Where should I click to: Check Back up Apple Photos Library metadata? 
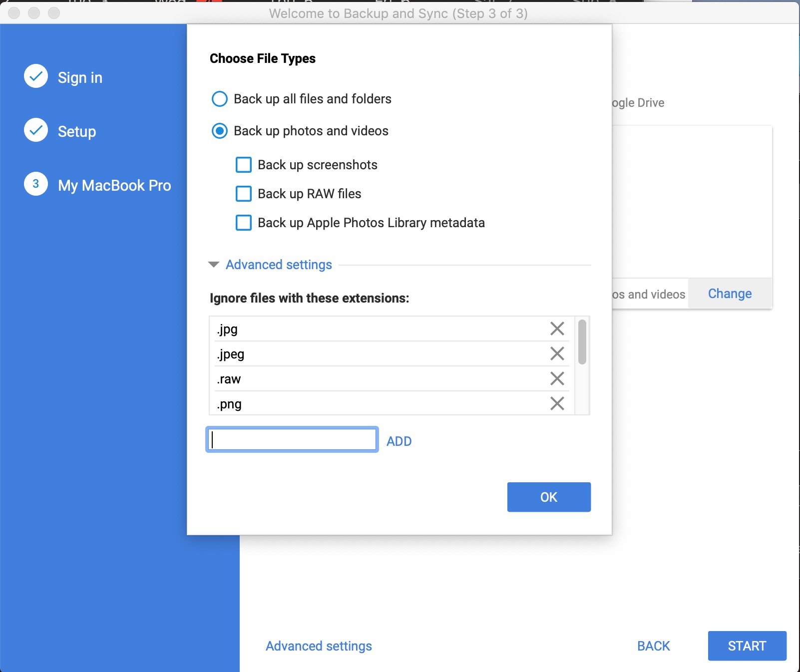point(244,223)
